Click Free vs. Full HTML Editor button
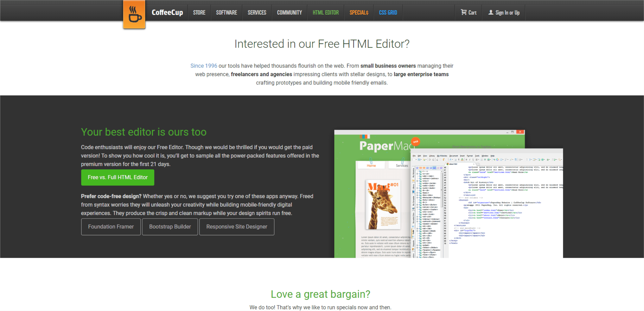This screenshot has height=311, width=644. tap(118, 177)
